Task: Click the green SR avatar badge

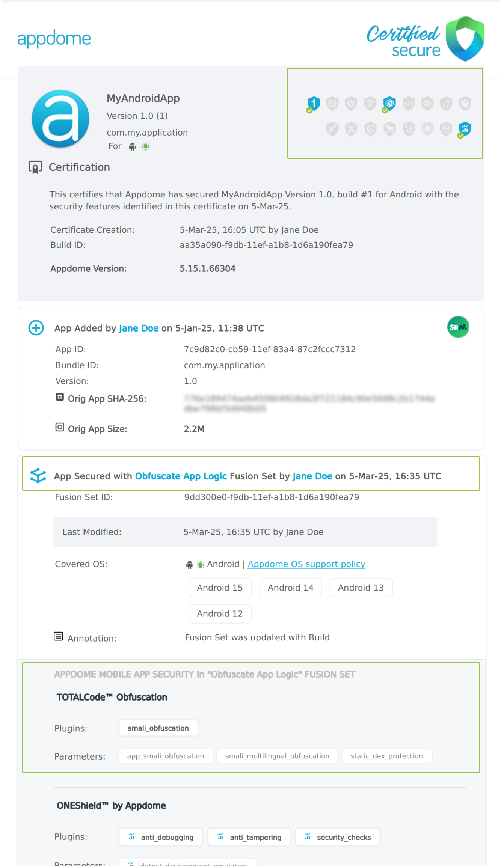Action: click(x=458, y=327)
